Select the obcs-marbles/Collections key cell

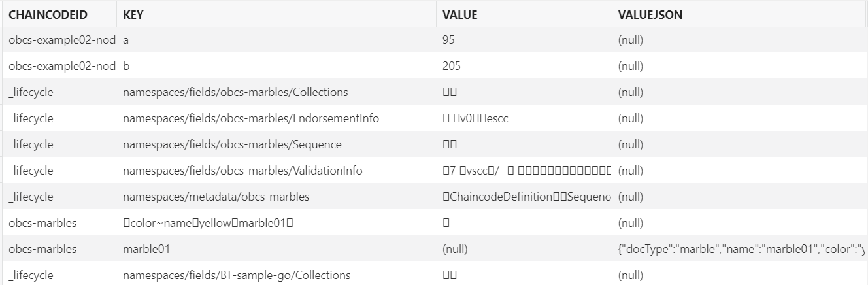point(235,92)
